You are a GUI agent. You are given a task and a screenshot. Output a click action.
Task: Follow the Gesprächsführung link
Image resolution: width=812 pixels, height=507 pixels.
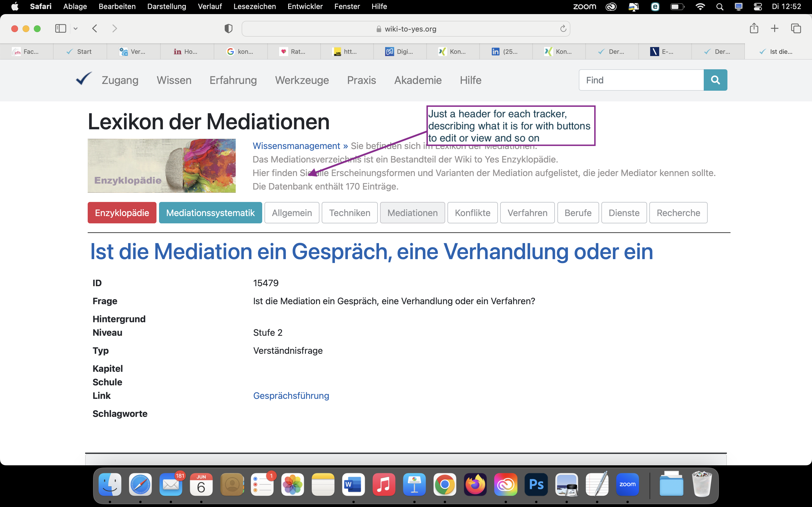point(291,396)
